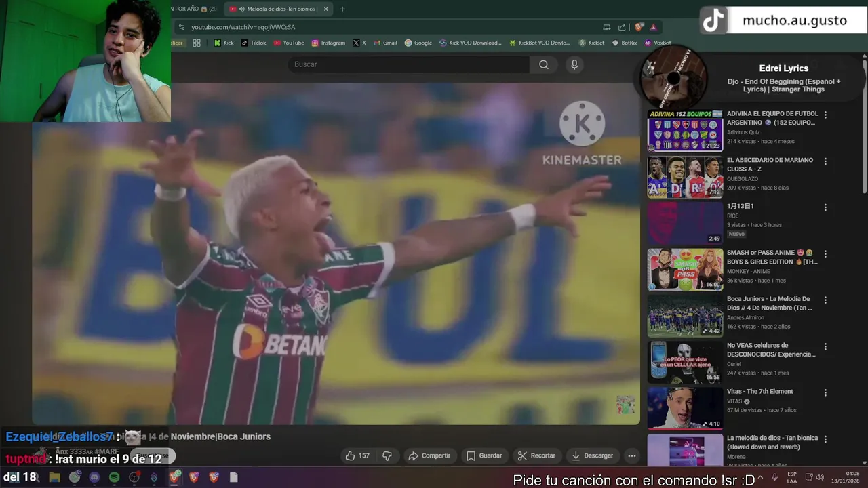Open options menu for the 1月13日 video
The width and height of the screenshot is (868, 488).
[x=825, y=207]
